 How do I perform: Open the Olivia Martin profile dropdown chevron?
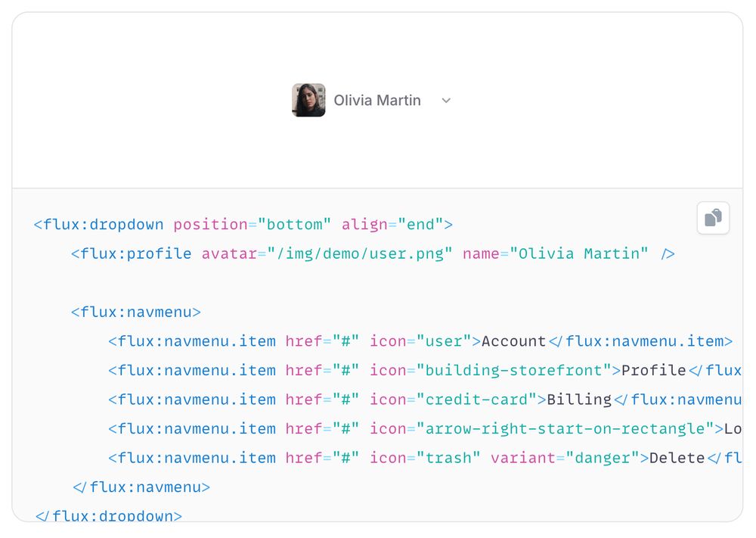click(446, 101)
